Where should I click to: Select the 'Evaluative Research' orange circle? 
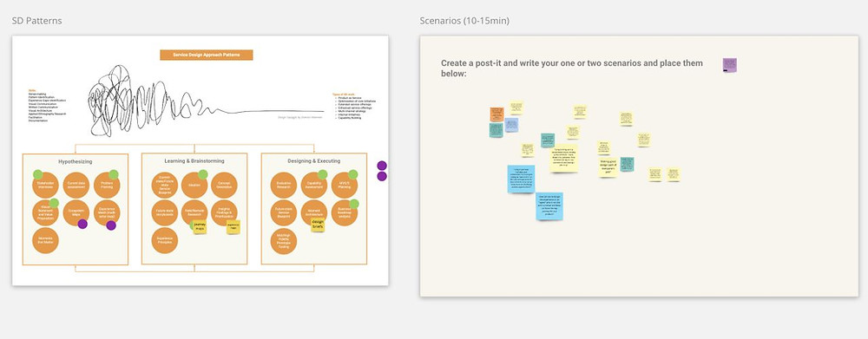[x=284, y=186]
